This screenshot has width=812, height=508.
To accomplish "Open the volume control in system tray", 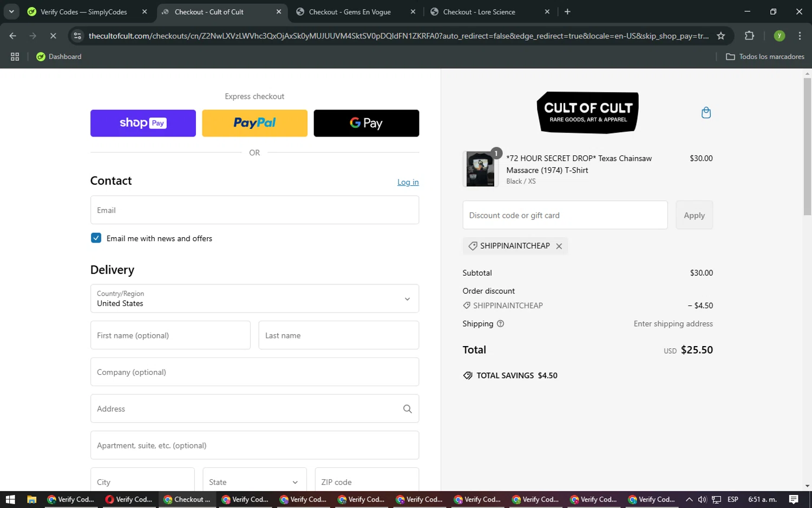I will [702, 499].
